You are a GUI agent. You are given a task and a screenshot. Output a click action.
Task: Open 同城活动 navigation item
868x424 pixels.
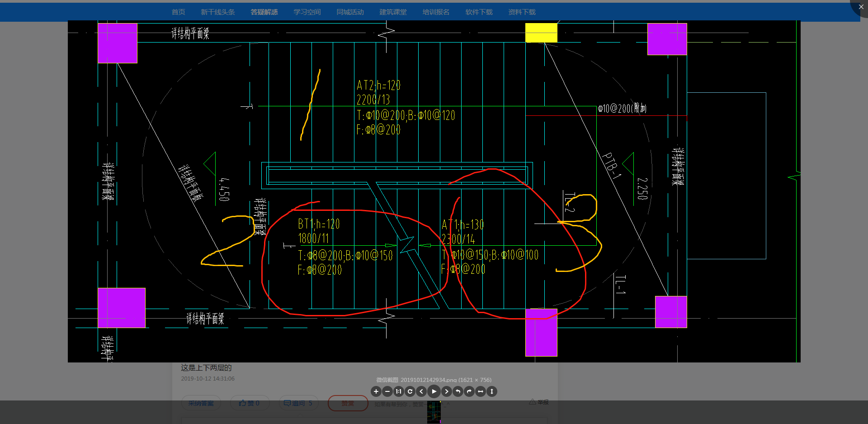(350, 12)
